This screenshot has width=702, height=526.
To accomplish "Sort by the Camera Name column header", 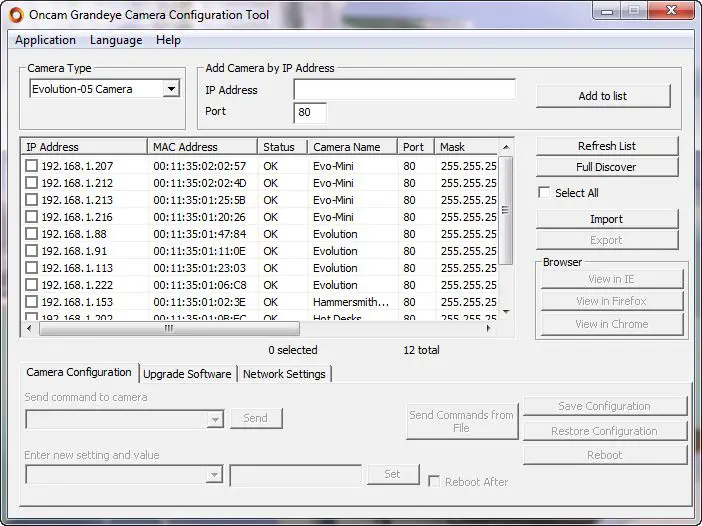I will 353,147.
